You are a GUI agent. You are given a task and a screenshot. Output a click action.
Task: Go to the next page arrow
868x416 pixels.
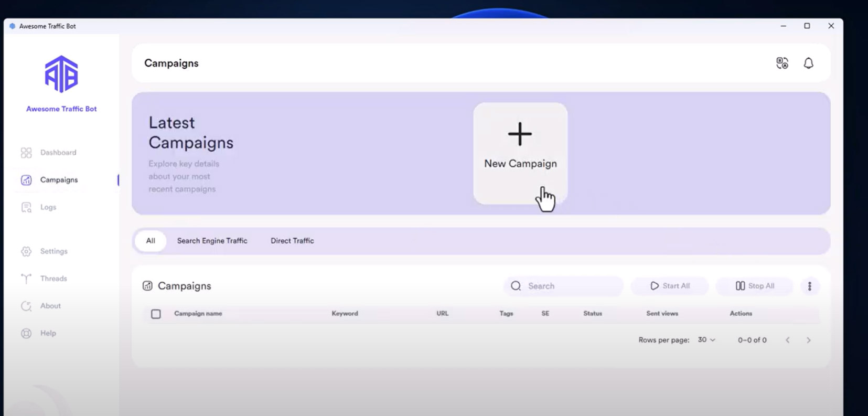click(x=808, y=340)
